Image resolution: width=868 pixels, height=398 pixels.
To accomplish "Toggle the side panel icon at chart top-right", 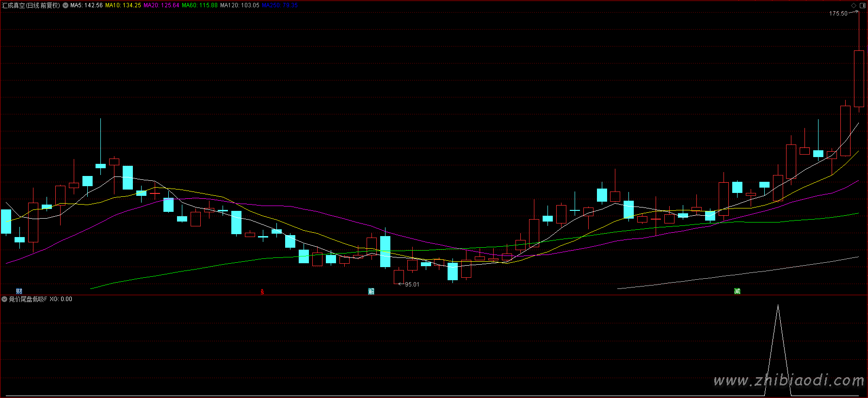I will click(862, 5).
